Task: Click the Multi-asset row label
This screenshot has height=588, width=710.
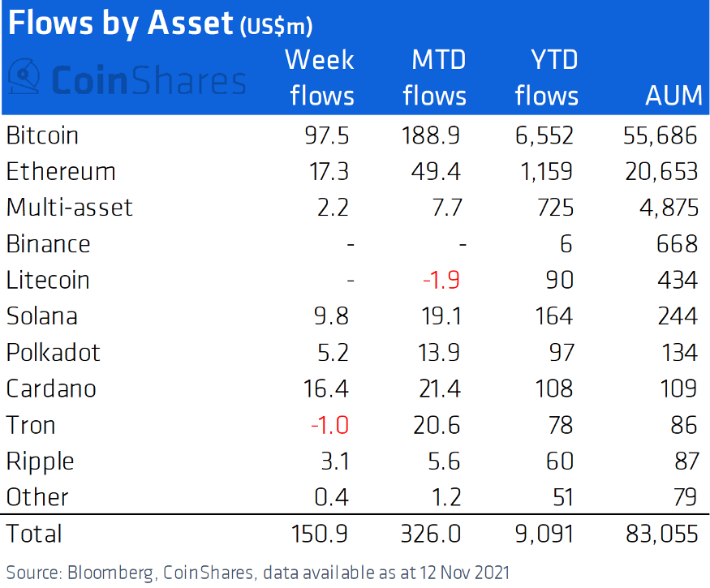Action: (x=69, y=208)
